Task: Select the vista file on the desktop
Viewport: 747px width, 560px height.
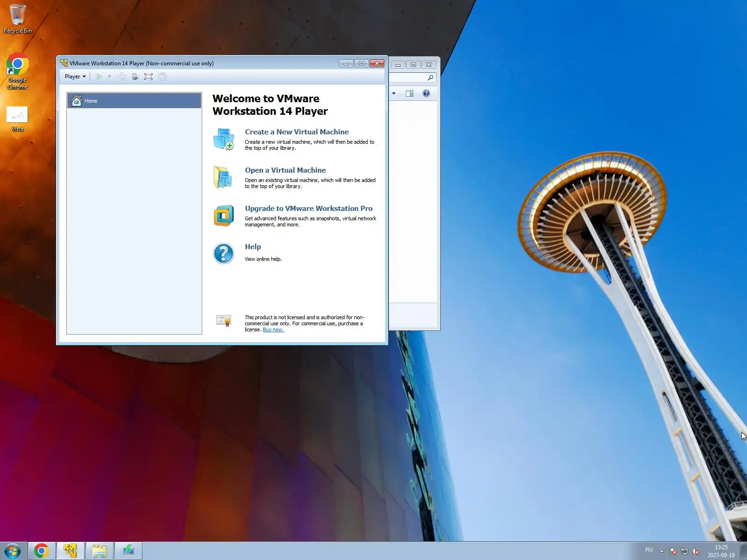Action: pos(17,119)
